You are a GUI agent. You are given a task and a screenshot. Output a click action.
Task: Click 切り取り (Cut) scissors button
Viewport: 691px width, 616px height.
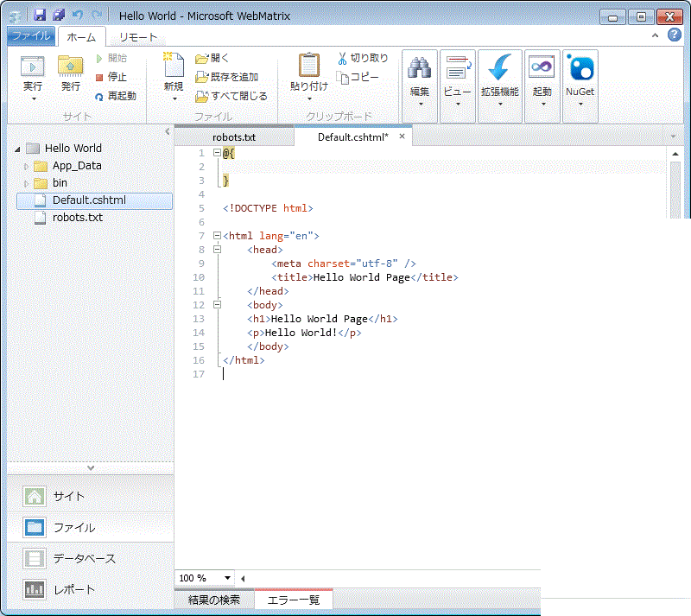point(363,58)
